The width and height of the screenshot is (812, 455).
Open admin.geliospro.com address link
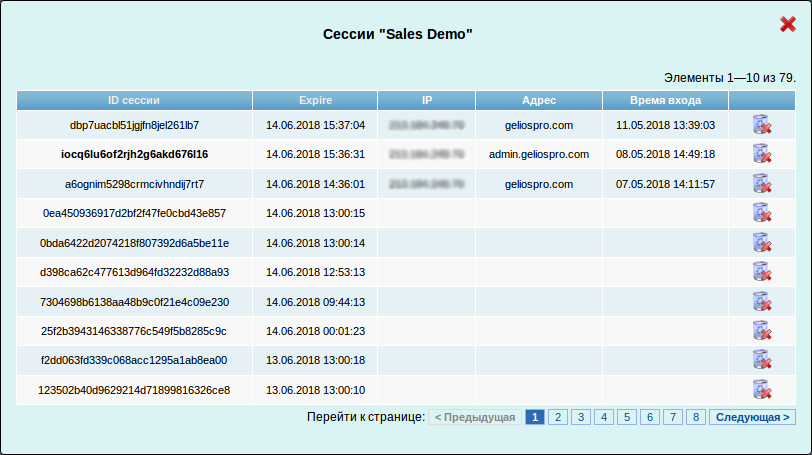(539, 155)
